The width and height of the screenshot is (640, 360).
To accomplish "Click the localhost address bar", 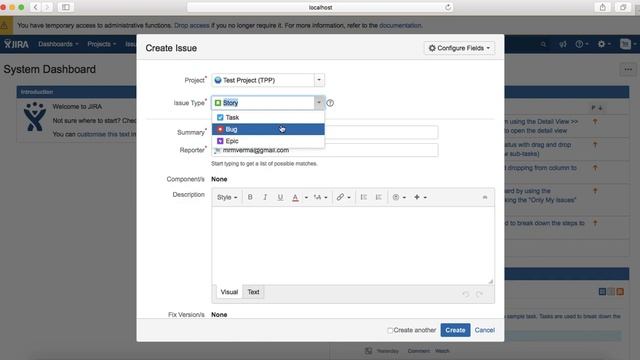I will pos(320,7).
